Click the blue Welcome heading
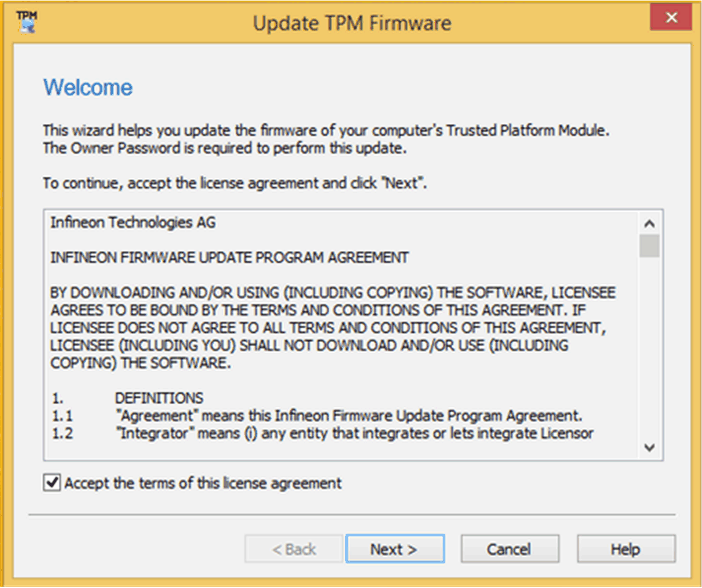Viewport: 702px width, 588px height. click(x=88, y=87)
